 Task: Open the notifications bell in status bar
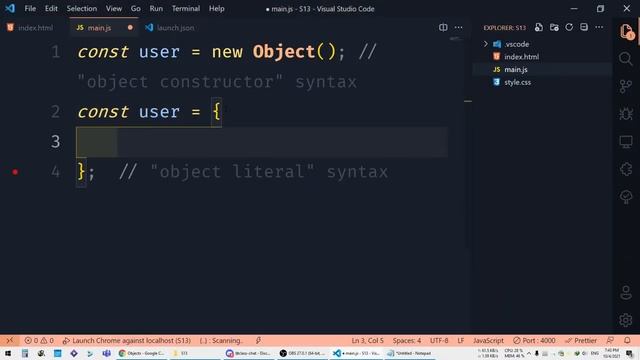click(627, 340)
